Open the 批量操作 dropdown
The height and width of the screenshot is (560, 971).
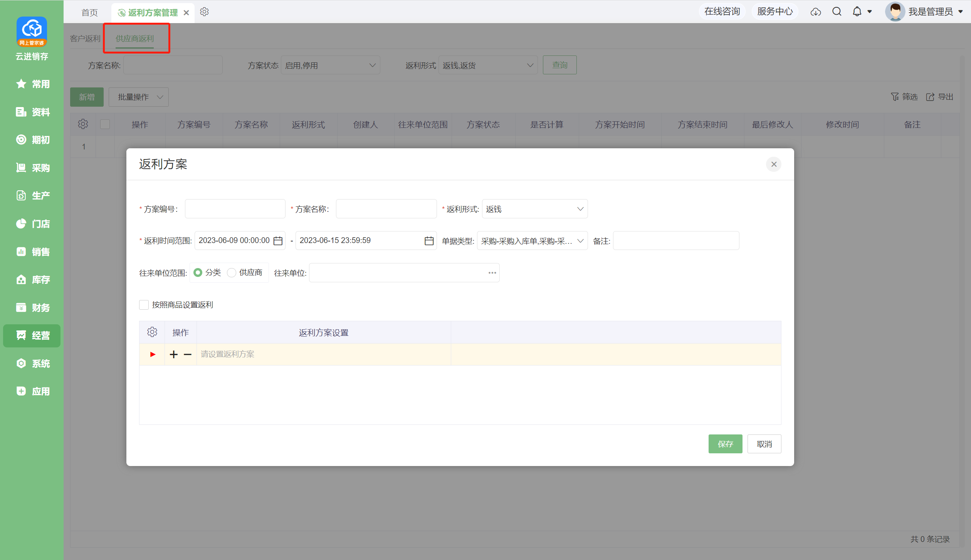coord(138,97)
